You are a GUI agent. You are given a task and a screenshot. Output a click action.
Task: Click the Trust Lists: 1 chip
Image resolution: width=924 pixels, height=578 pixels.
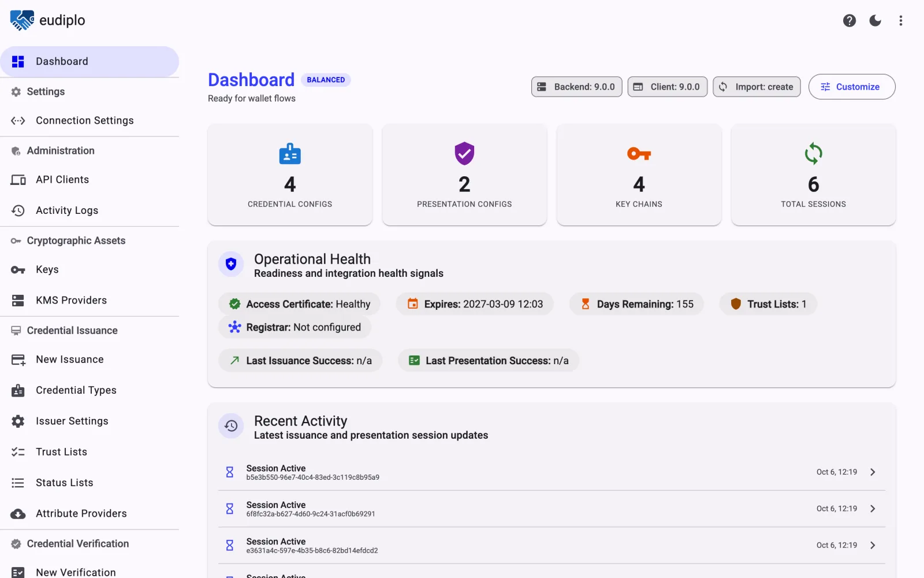point(768,304)
